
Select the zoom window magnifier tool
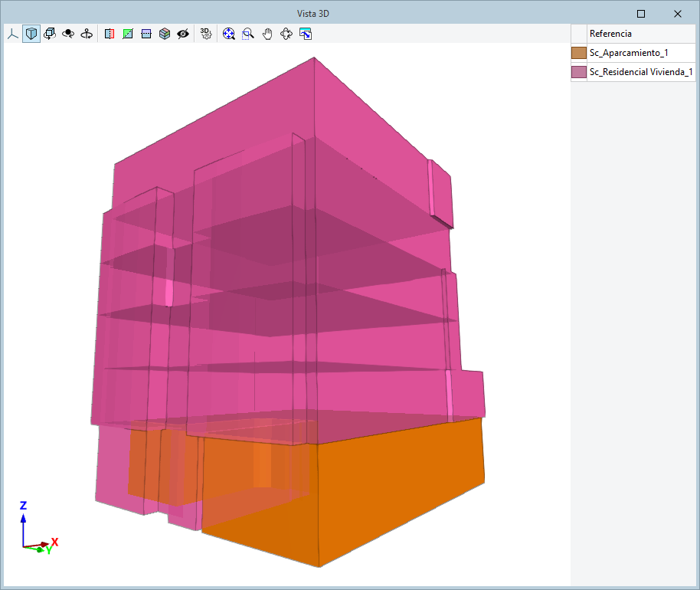[x=248, y=34]
